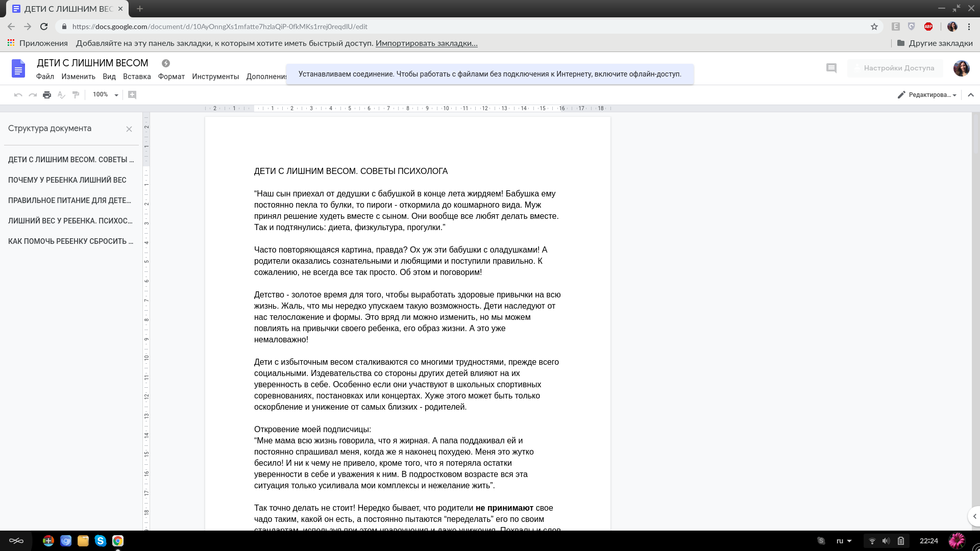The image size is (980, 551).
Task: Click offline status lightning icon near title
Action: 166,63
